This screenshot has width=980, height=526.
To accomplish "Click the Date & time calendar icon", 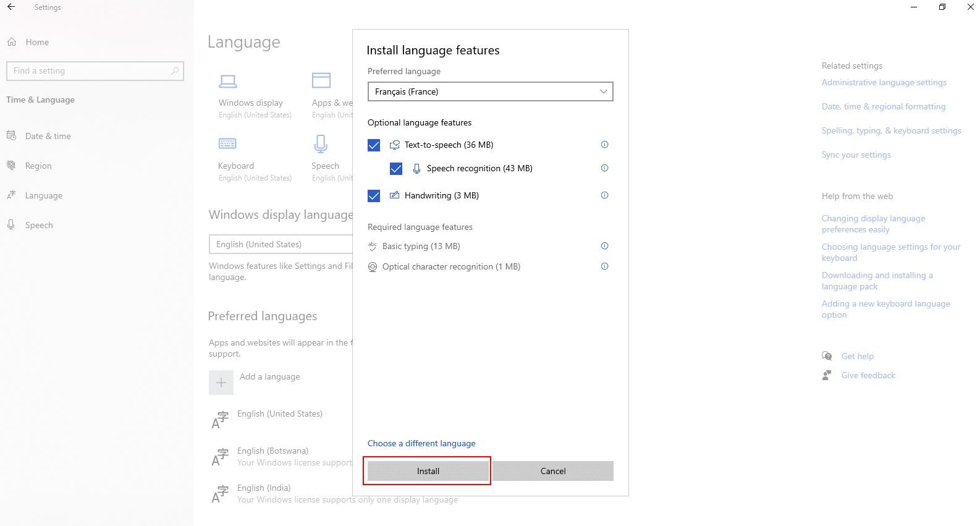I will 11,135.
